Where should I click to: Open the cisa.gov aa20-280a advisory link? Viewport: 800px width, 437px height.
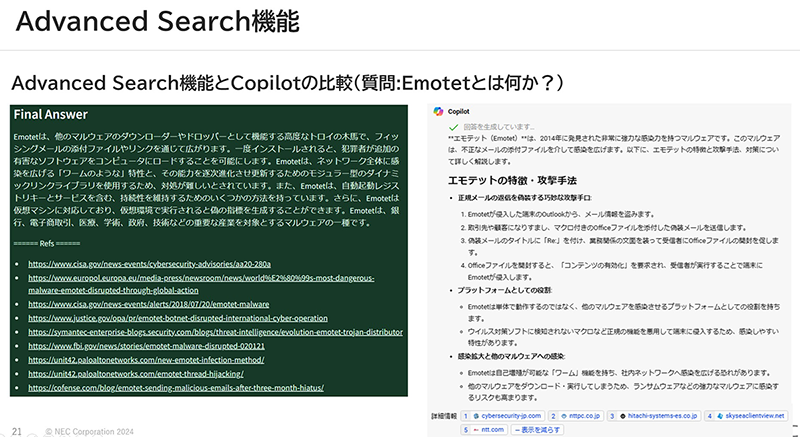[149, 264]
